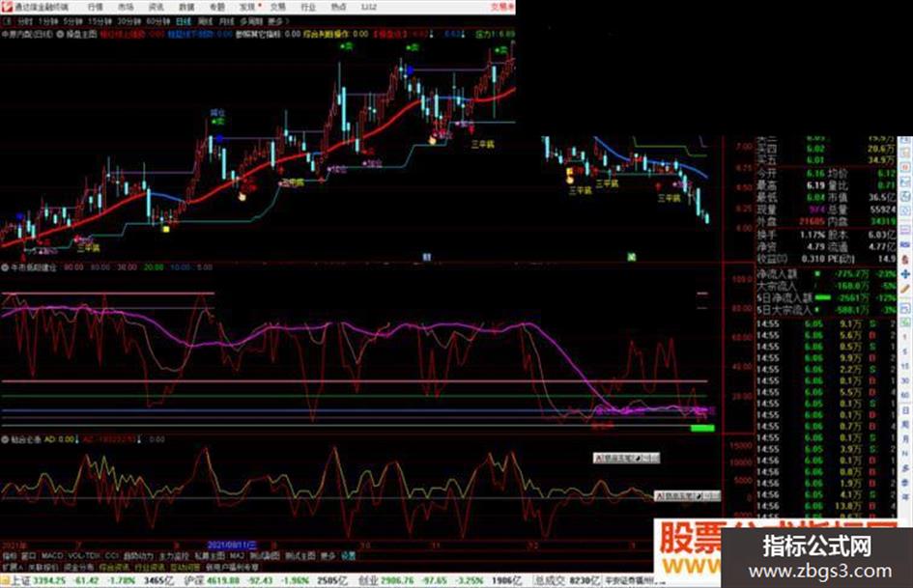Viewport: 913px width, 588px height.
Task: Open the 资金分布 tab
Action: pos(78,567)
